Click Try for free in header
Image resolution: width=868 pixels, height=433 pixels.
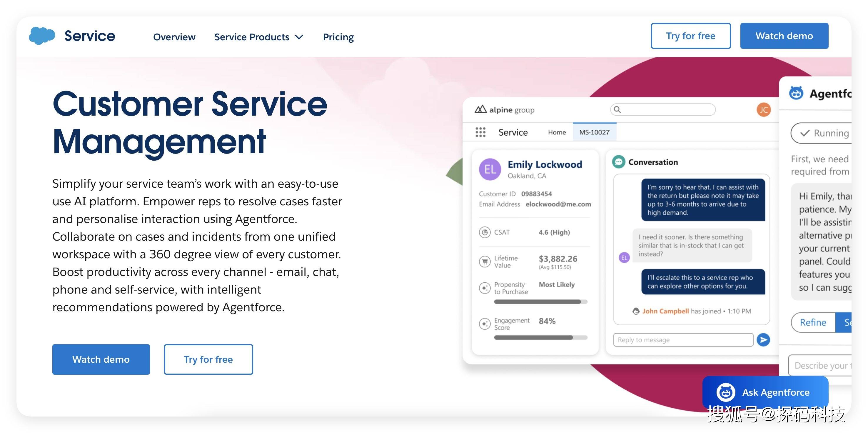coord(691,36)
